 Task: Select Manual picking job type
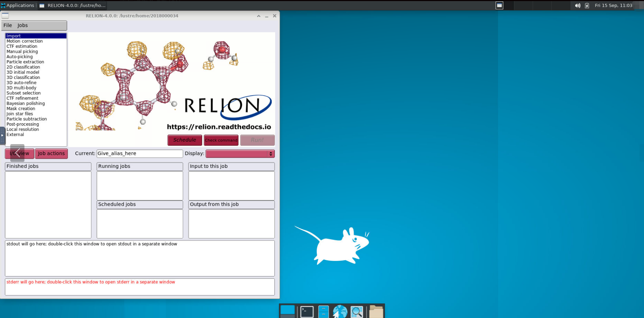36,51
